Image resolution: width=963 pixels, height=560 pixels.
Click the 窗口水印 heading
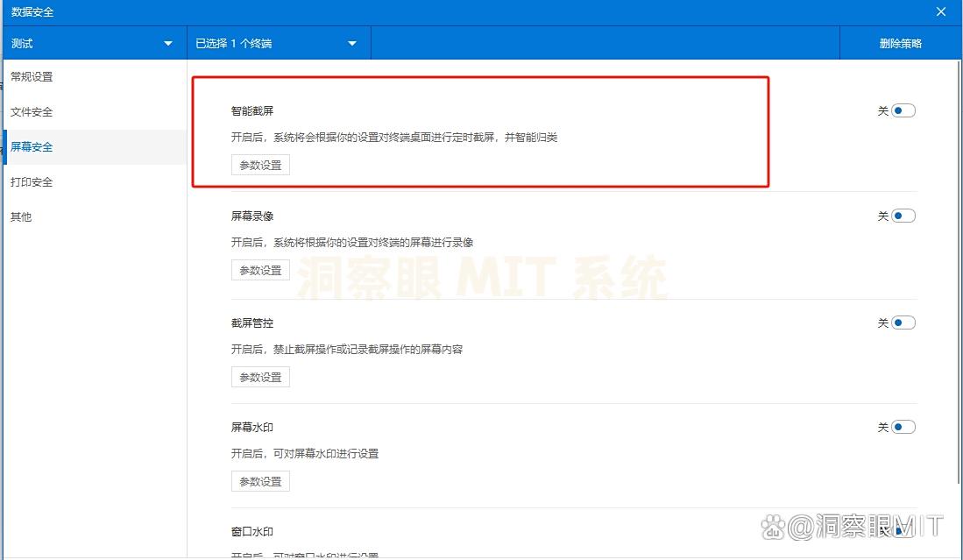252,532
